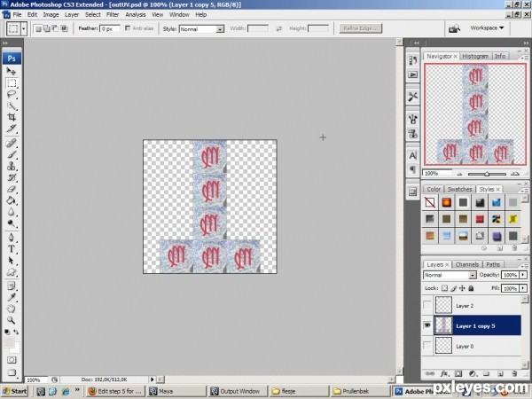Select the Brush tool

tap(12, 154)
